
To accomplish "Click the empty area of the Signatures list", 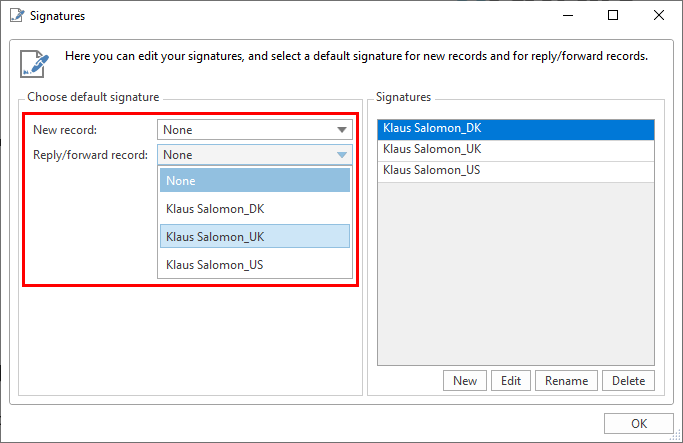I will [x=515, y=270].
